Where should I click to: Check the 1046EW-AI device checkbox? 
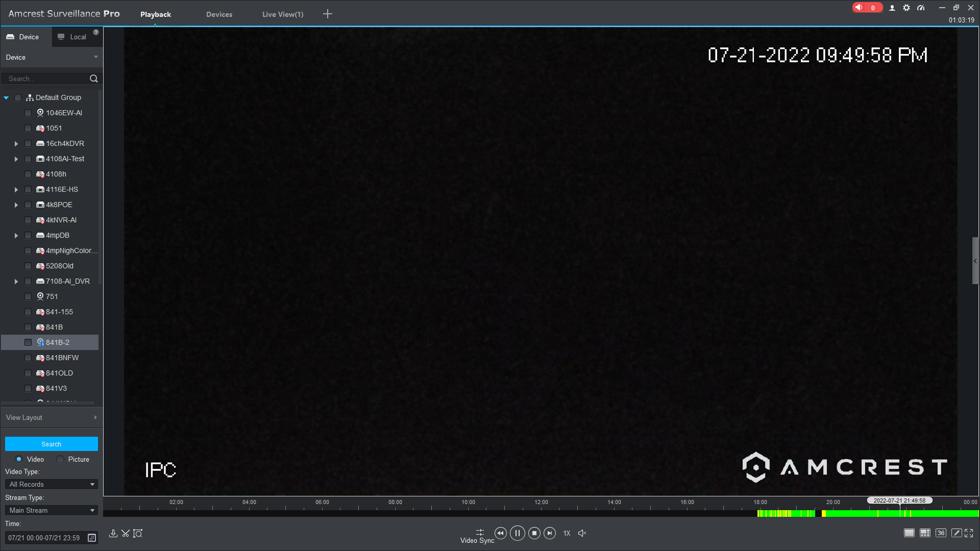click(x=28, y=113)
